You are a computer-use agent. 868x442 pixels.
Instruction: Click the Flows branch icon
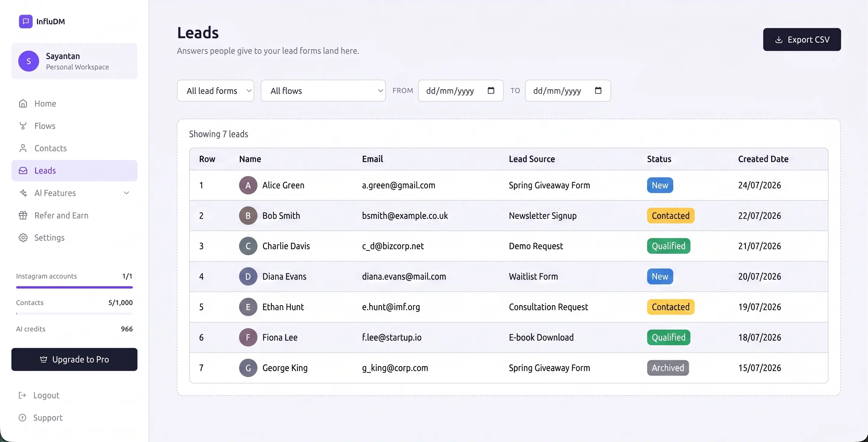23,126
